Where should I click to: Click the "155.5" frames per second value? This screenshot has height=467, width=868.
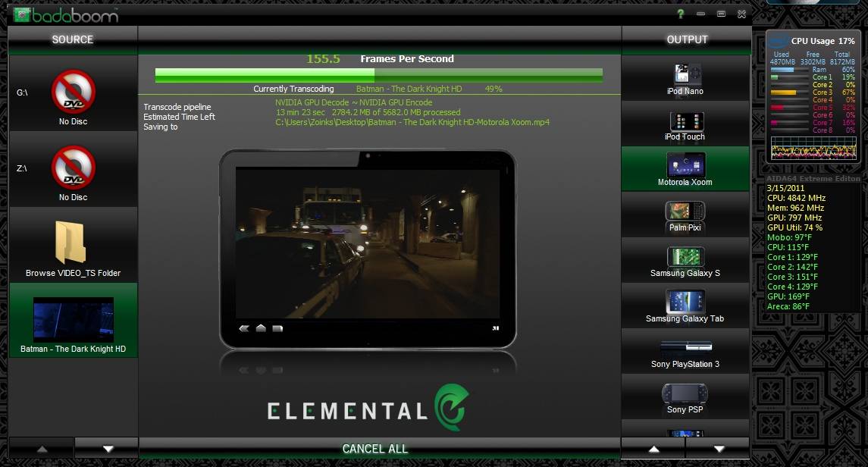323,58
